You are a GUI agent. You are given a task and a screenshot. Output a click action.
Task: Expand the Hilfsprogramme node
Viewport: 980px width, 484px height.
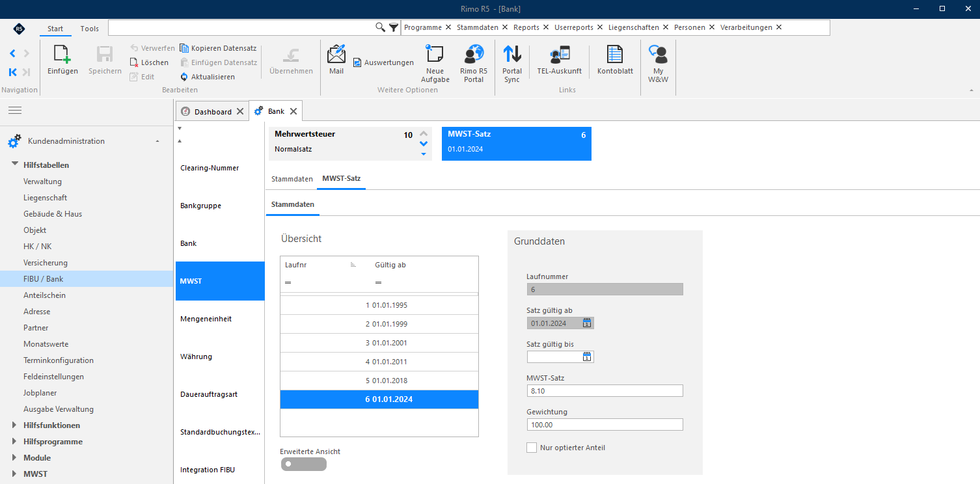point(14,442)
